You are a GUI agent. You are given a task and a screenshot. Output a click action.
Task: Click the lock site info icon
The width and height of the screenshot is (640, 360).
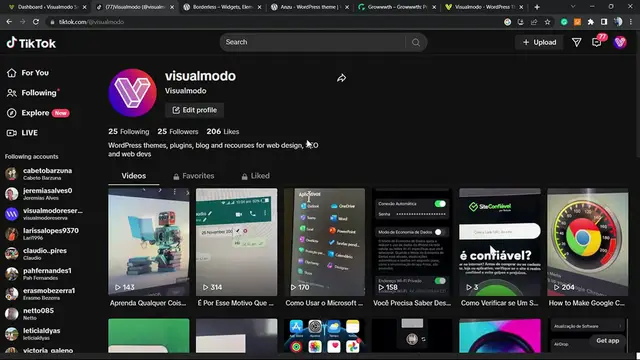52,22
